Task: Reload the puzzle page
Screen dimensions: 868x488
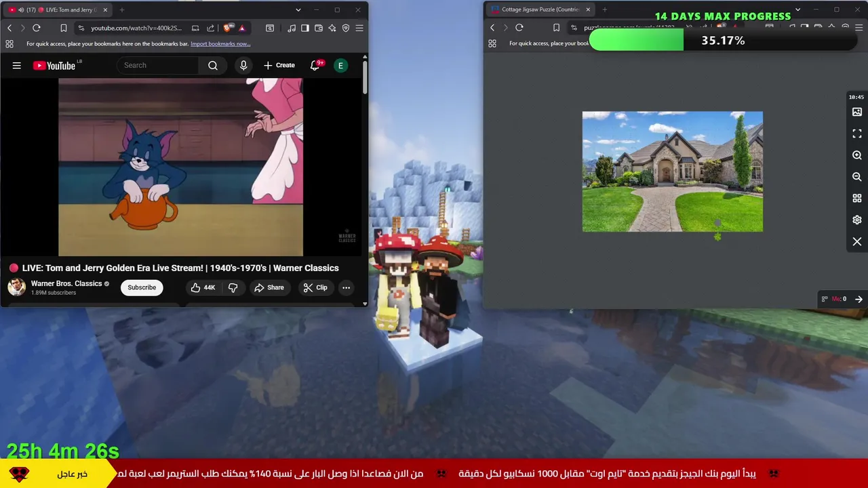Action: (x=519, y=28)
